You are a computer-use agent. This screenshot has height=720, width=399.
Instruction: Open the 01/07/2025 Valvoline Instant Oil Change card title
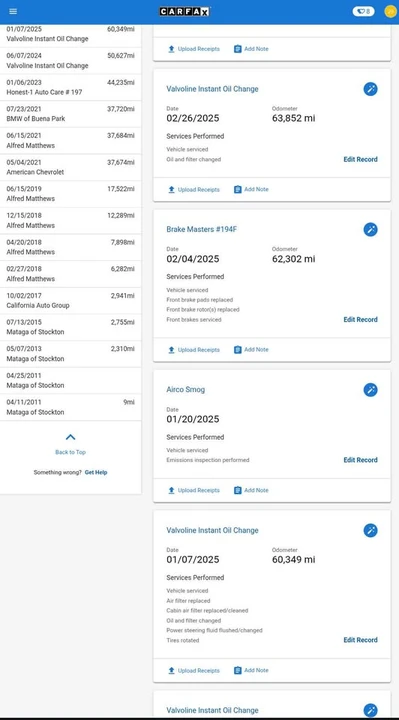pos(212,530)
